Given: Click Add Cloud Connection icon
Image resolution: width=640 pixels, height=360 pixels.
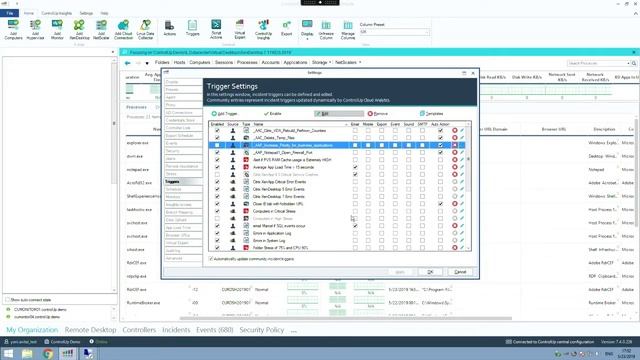Looking at the screenshot, I should [x=123, y=25].
